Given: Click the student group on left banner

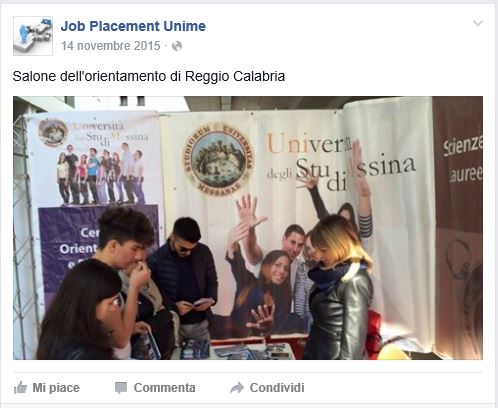Looking at the screenshot, I should [101, 174].
